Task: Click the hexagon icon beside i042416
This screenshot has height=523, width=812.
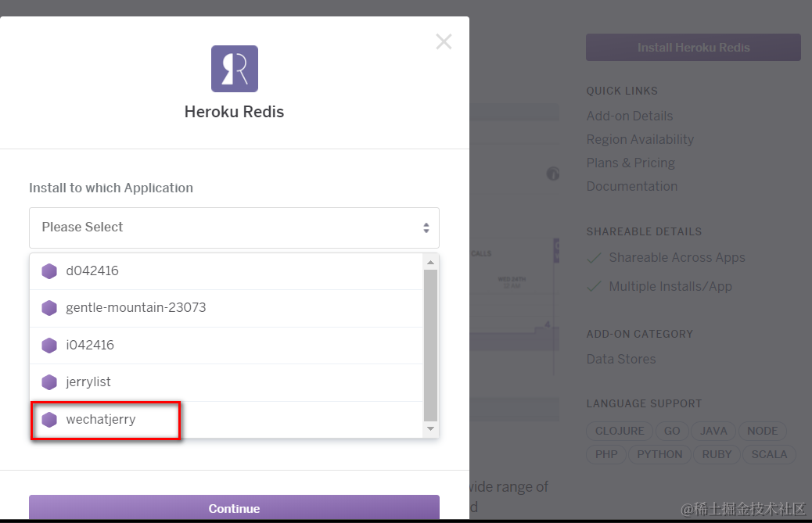Action: pyautogui.click(x=49, y=345)
